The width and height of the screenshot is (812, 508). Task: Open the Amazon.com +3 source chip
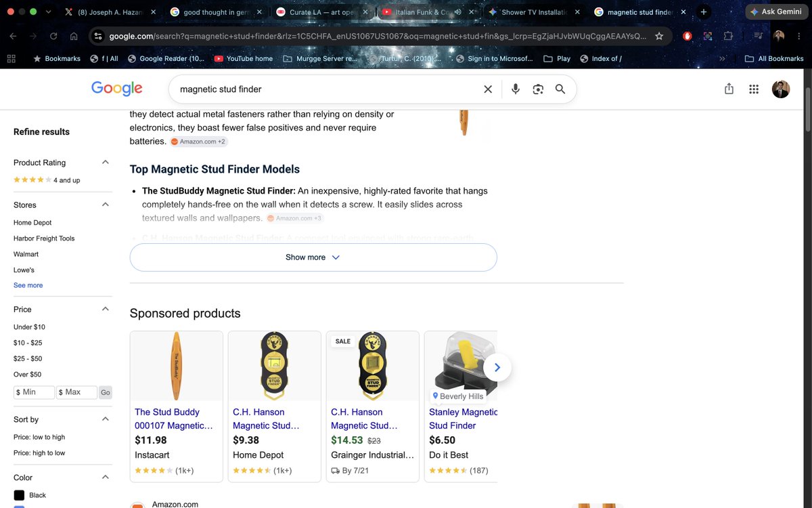(295, 218)
